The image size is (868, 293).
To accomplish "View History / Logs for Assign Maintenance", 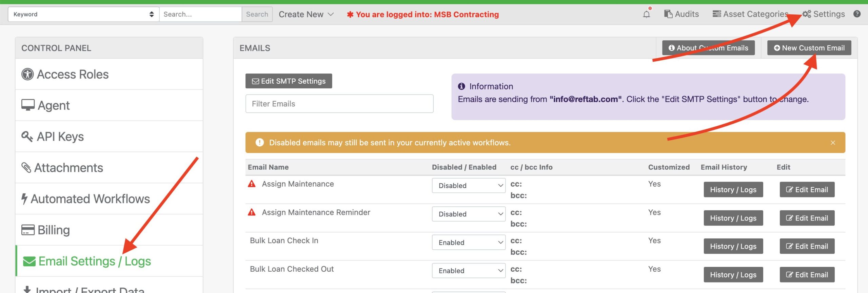I will pyautogui.click(x=733, y=190).
